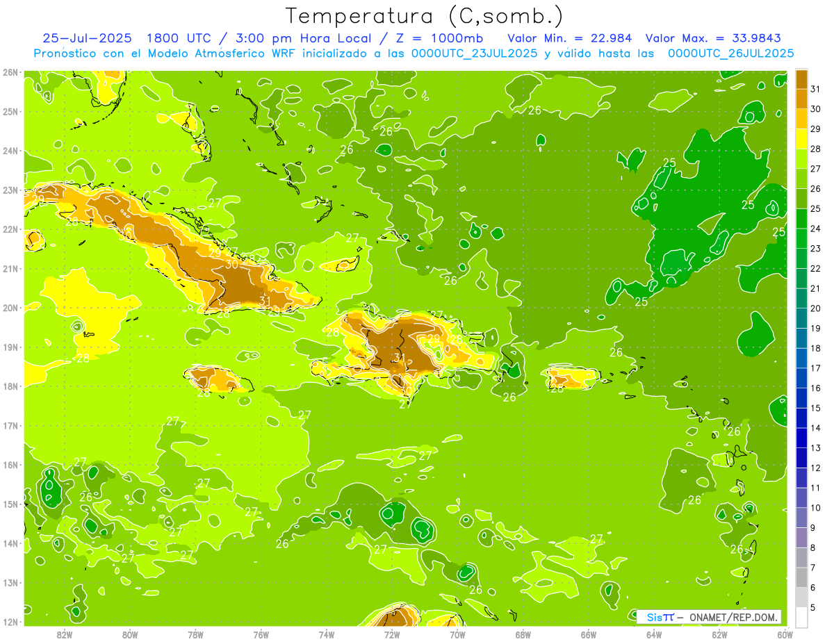The image size is (834, 644).
Task: Pick the blue legend swatch between 15 and 16
Action: (x=801, y=397)
